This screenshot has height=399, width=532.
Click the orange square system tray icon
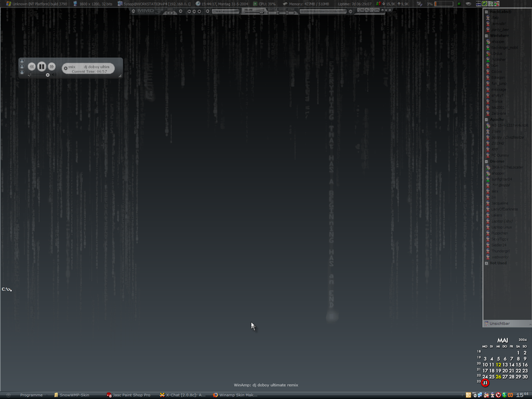click(468, 395)
